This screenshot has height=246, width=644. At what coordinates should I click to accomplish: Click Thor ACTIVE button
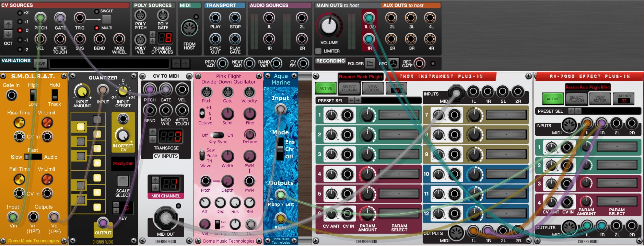[x=326, y=88]
